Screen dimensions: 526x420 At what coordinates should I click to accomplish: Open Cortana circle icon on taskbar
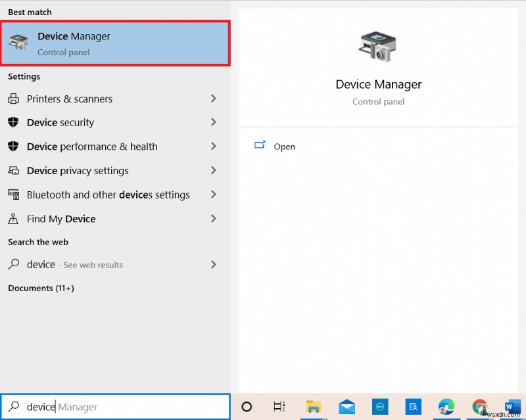(247, 407)
